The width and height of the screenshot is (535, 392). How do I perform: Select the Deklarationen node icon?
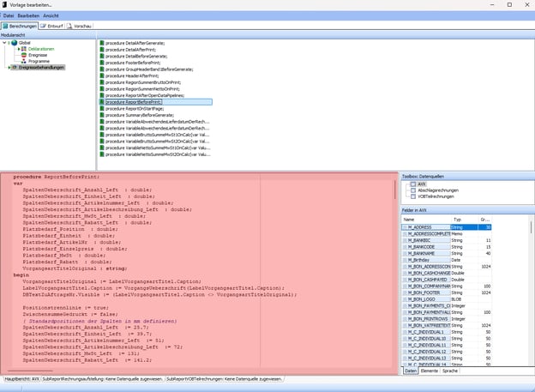click(x=22, y=49)
